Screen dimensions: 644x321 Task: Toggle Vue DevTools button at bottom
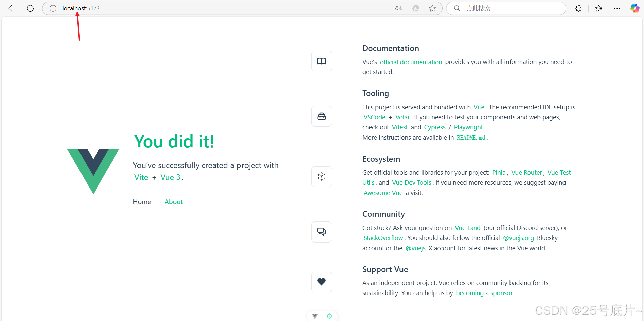(x=315, y=316)
